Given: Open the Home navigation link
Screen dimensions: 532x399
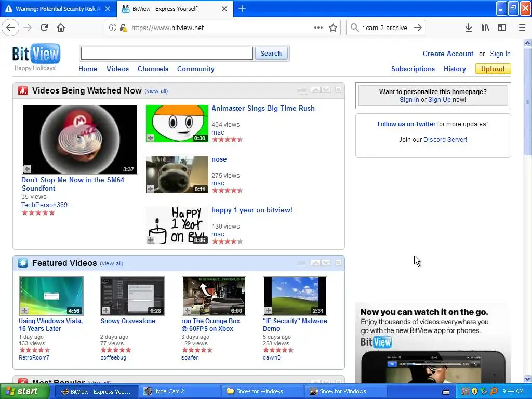Looking at the screenshot, I should point(88,69).
